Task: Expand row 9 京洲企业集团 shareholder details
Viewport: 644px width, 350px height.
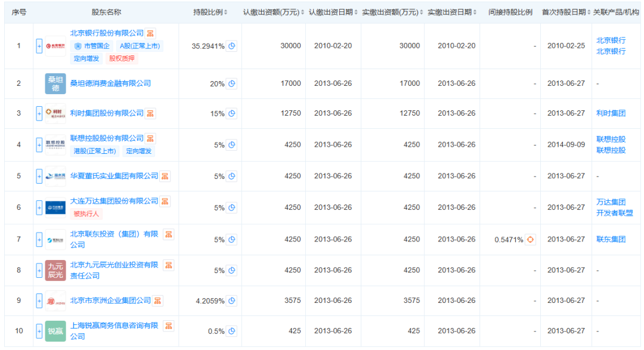Action: [x=39, y=301]
